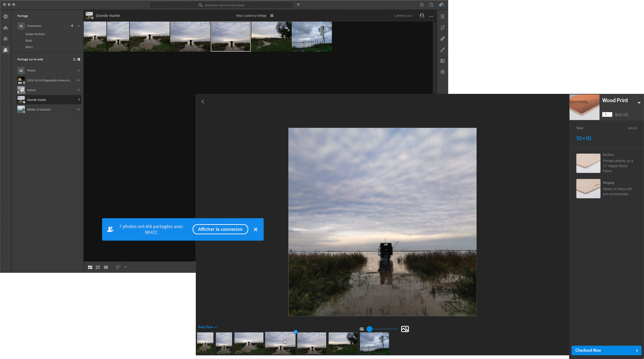
Task: Select the Avions shared album
Action: click(32, 90)
